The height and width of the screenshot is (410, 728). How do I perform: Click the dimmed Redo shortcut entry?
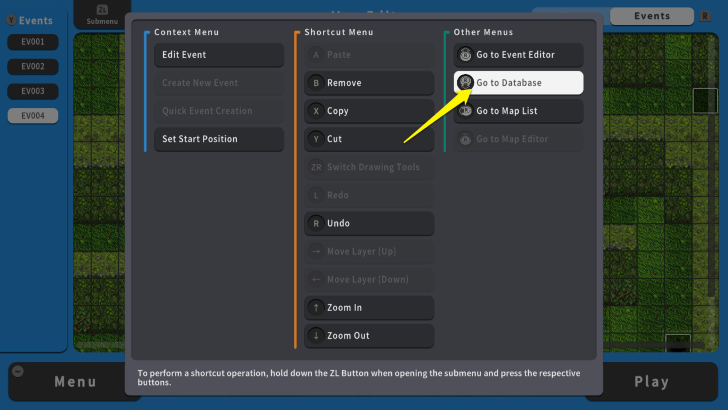click(x=369, y=195)
